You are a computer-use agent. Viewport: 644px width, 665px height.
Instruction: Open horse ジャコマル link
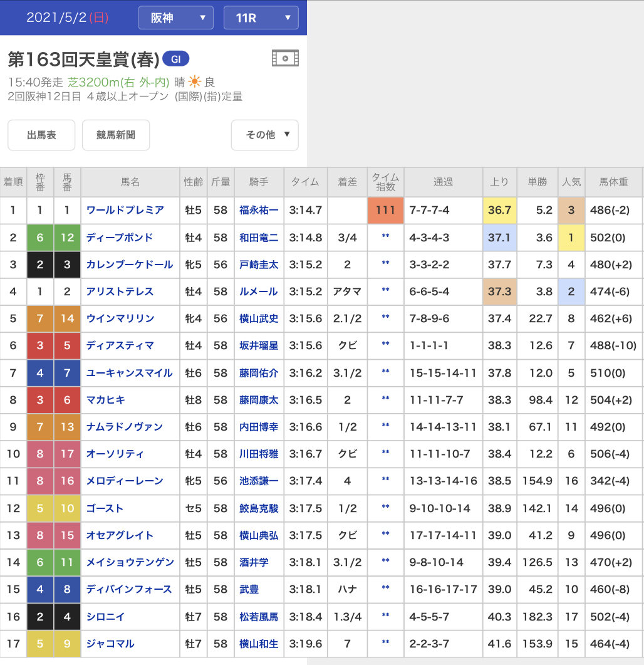click(110, 644)
